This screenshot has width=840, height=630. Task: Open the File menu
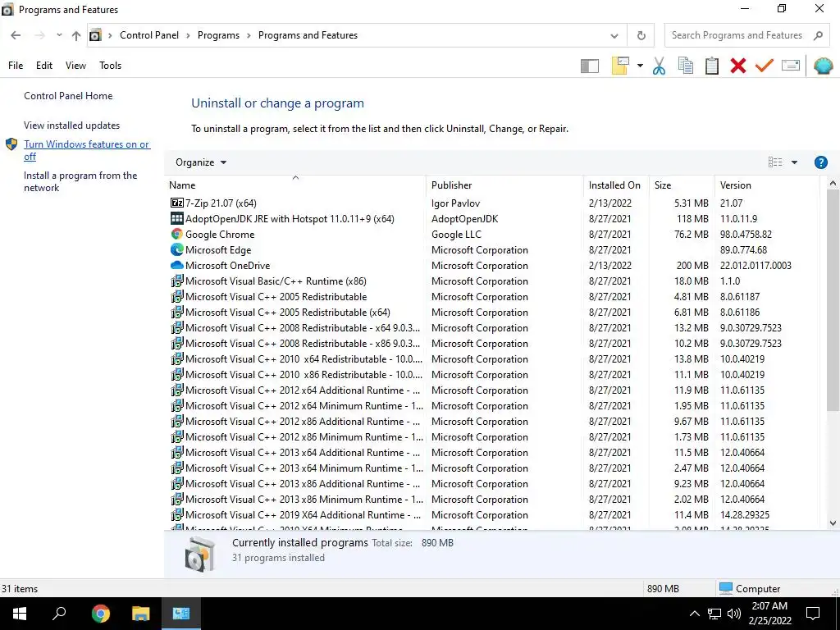click(x=16, y=66)
